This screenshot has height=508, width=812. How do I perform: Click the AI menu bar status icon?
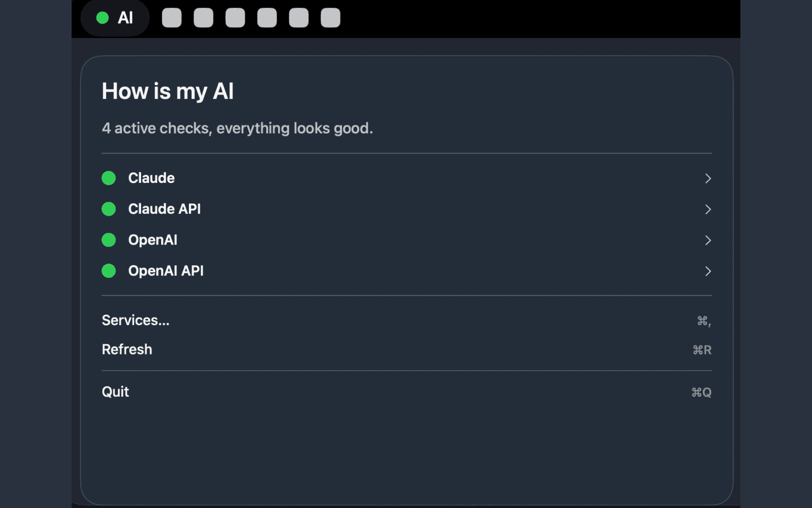[115, 17]
